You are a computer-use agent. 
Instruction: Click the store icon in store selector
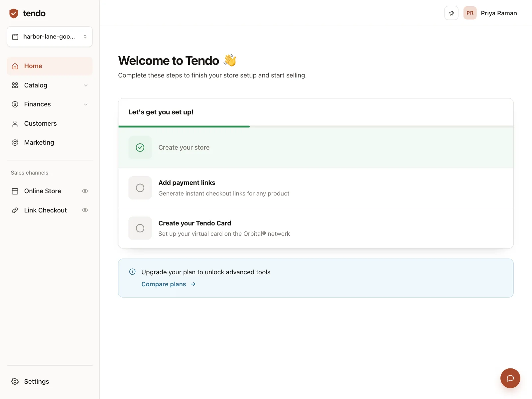click(x=15, y=37)
